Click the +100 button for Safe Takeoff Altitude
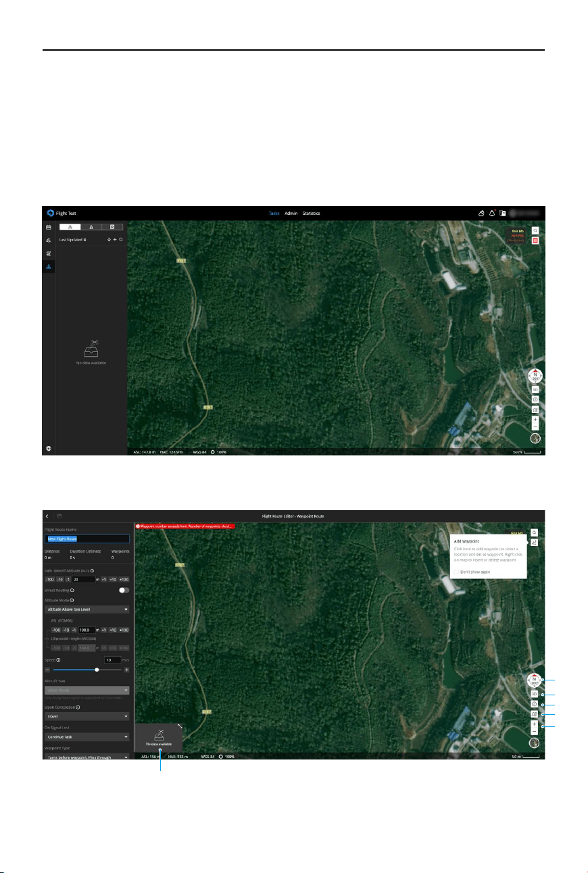 tap(124, 579)
